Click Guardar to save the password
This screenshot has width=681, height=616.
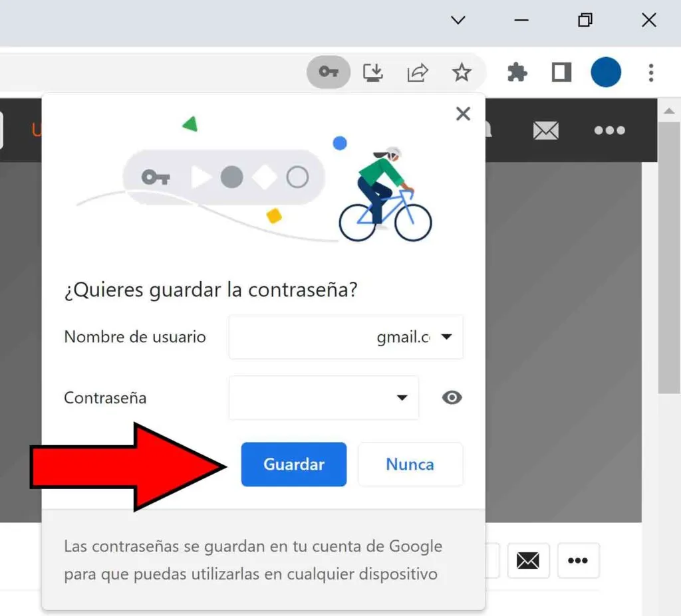point(293,464)
